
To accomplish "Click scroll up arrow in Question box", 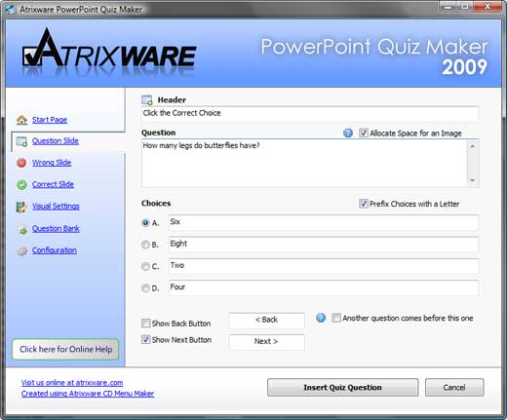I will (x=473, y=146).
